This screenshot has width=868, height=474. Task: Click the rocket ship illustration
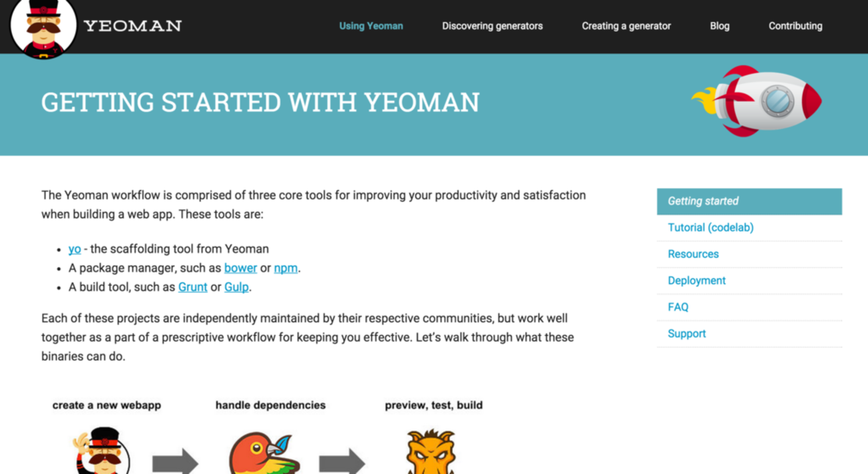[756, 101]
